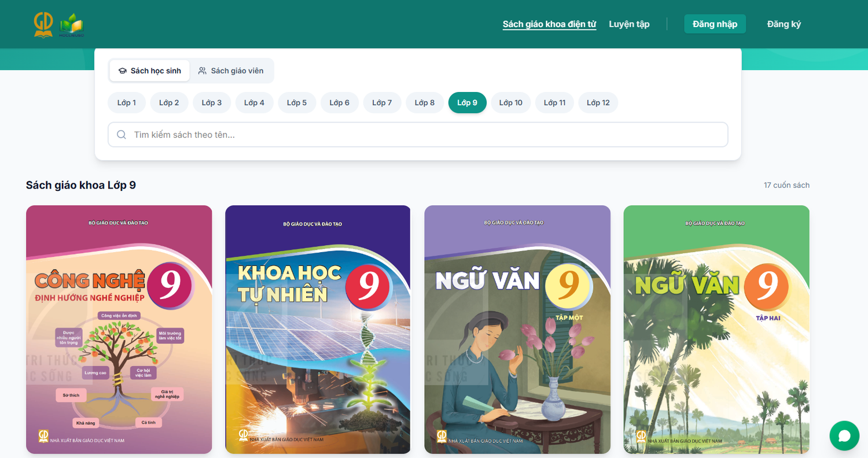Click the Đăng ký link

click(784, 24)
